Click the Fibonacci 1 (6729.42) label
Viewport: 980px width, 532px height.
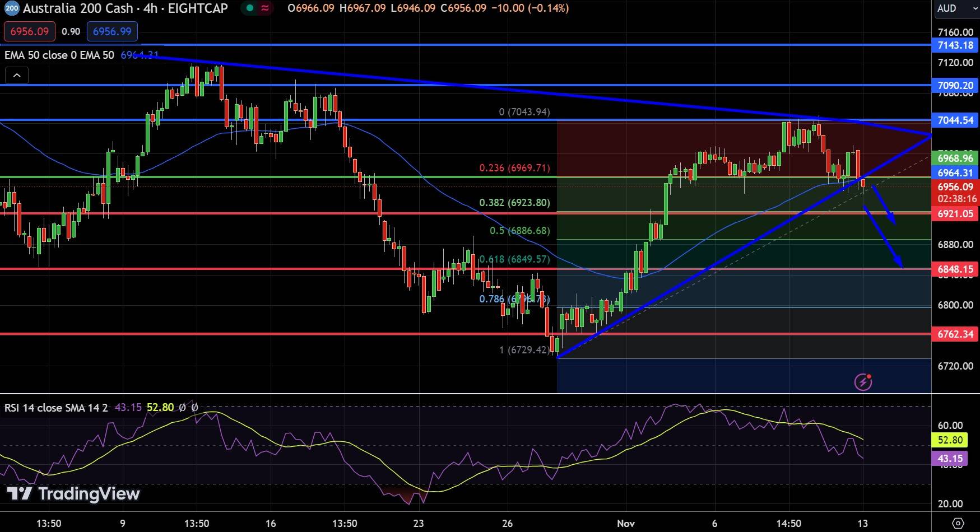tap(524, 350)
